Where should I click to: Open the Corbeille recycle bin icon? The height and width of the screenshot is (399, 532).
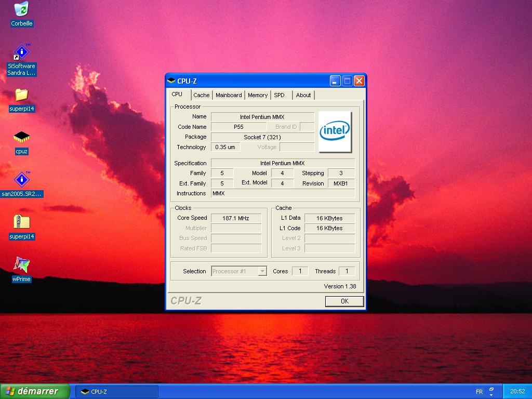point(21,14)
